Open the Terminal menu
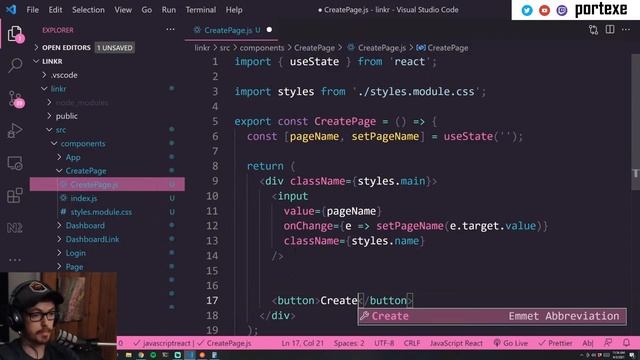The width and height of the screenshot is (640, 360). pyautogui.click(x=201, y=9)
